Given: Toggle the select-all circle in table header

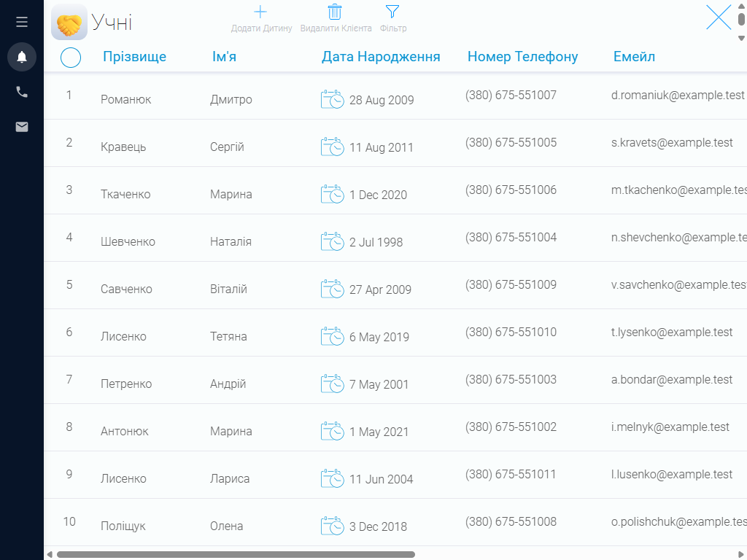Looking at the screenshot, I should tap(71, 58).
